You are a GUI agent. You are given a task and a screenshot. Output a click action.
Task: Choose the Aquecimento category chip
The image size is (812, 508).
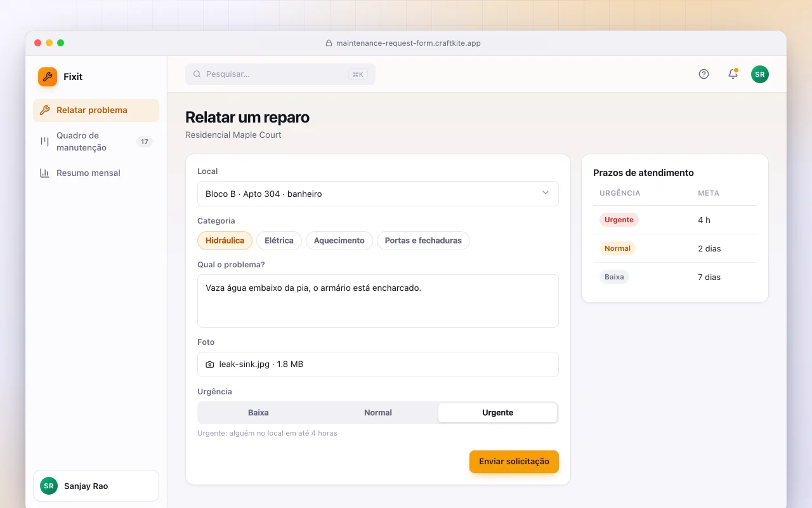pyautogui.click(x=339, y=241)
